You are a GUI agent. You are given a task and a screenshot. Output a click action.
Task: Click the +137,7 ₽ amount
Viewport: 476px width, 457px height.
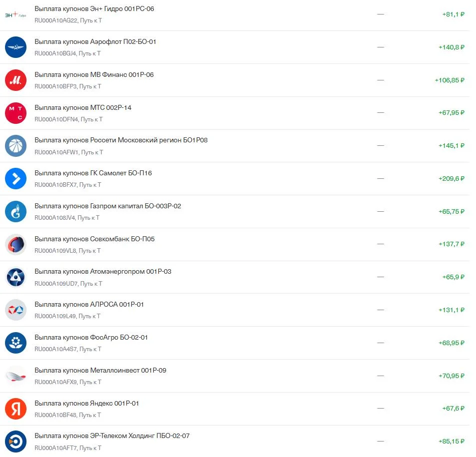pos(452,244)
